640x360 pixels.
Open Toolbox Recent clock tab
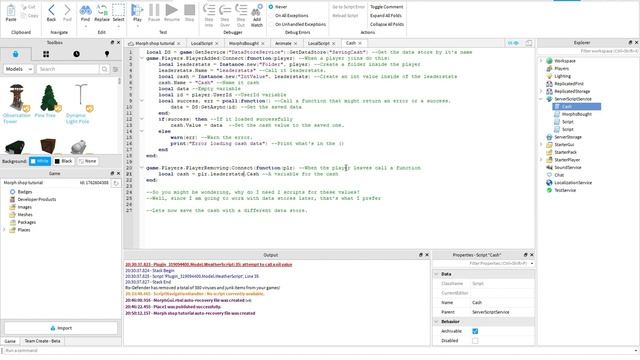(76, 54)
